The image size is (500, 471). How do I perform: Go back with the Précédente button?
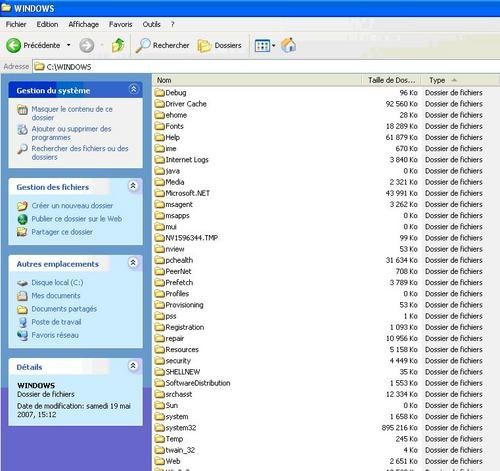click(x=33, y=45)
